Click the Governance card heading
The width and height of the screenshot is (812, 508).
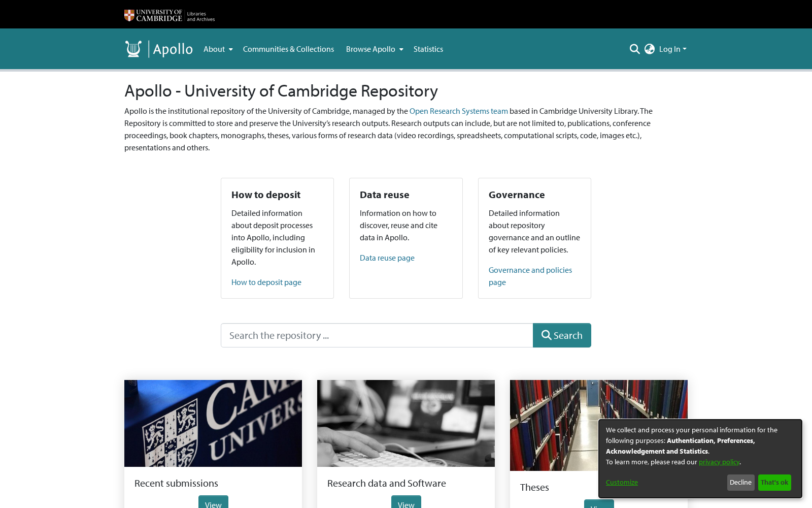pos(517,195)
